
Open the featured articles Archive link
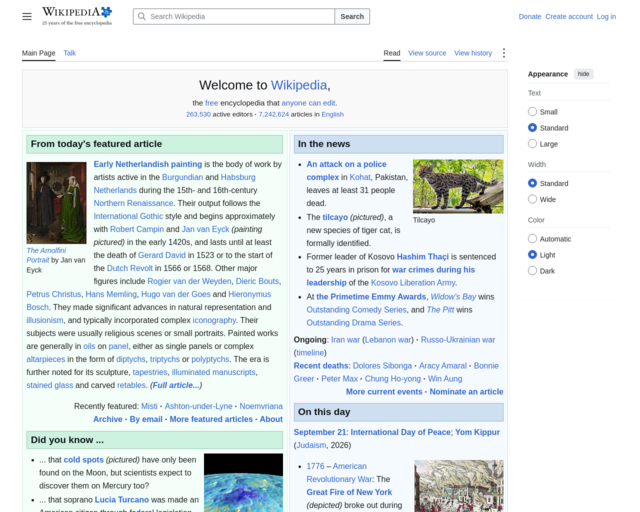(x=108, y=419)
